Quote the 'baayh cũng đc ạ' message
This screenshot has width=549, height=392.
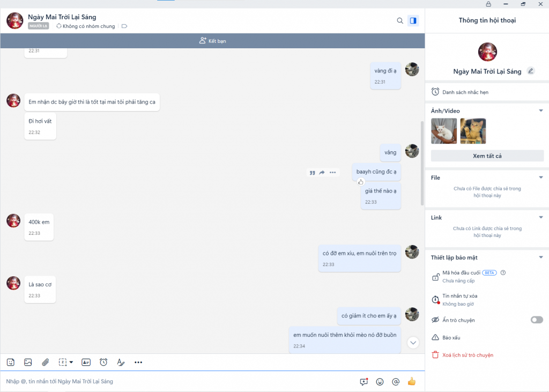[x=312, y=172]
